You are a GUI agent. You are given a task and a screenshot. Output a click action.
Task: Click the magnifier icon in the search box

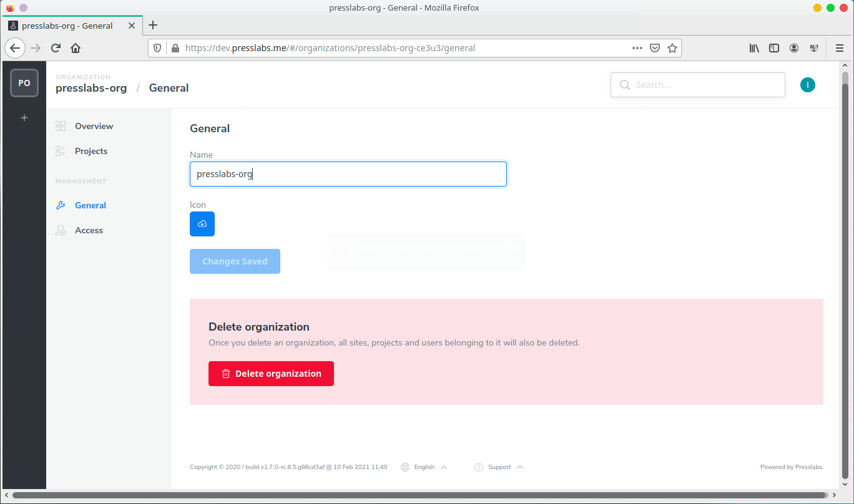pyautogui.click(x=625, y=85)
